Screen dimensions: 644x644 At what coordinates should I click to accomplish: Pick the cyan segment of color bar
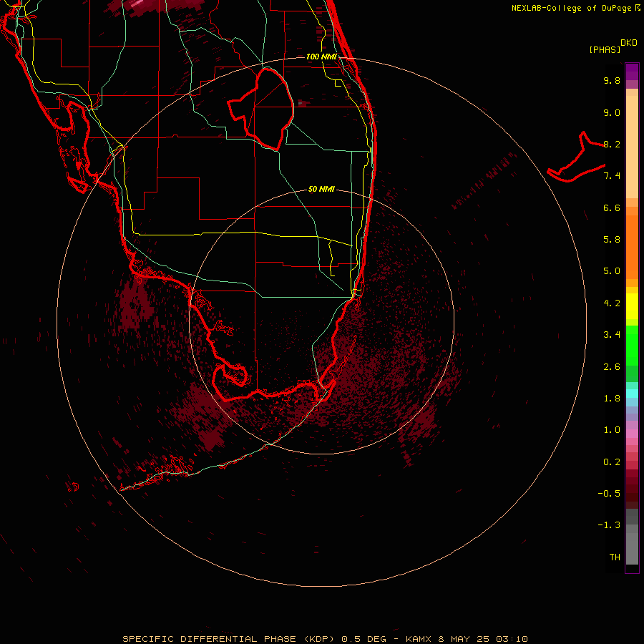(x=632, y=394)
